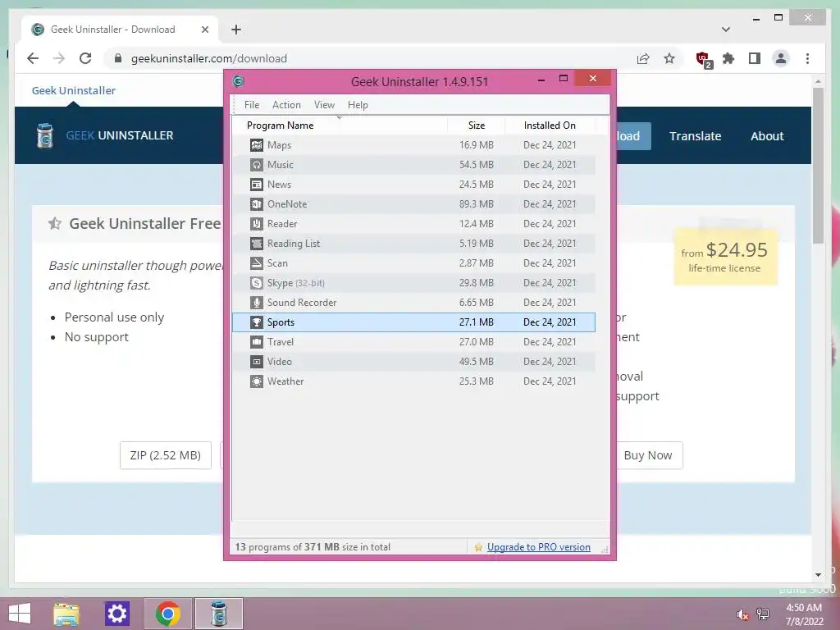Click the muted volume tray icon
840x630 pixels.
[742, 614]
